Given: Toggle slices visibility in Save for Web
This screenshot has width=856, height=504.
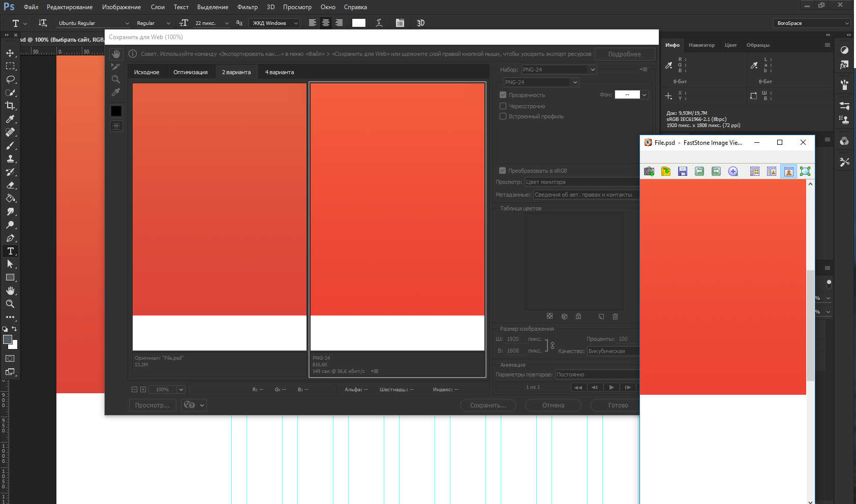Looking at the screenshot, I should tap(116, 126).
